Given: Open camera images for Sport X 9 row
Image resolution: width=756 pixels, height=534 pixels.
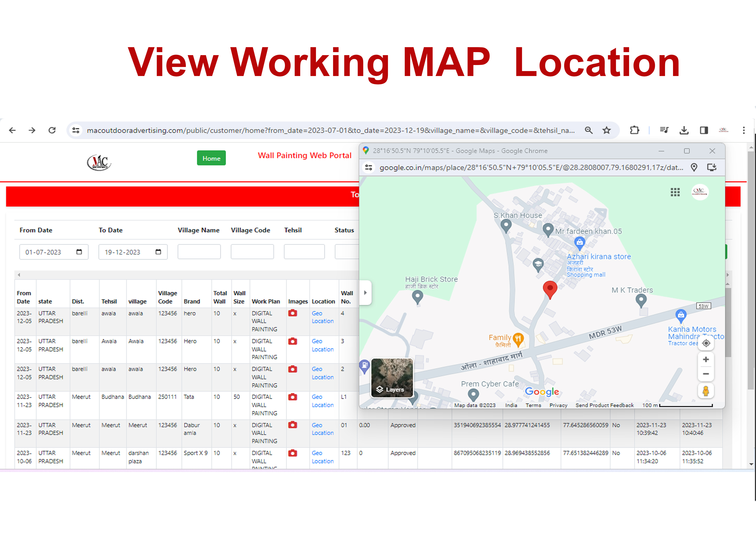Looking at the screenshot, I should pos(293,453).
